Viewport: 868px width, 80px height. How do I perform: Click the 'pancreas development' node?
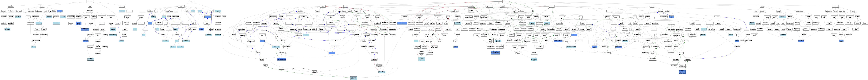coord(341,29)
